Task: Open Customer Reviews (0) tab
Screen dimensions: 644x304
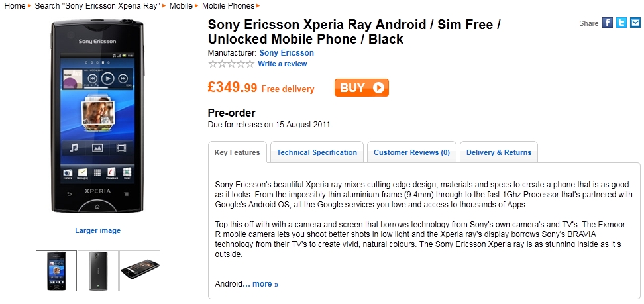Action: (x=411, y=152)
